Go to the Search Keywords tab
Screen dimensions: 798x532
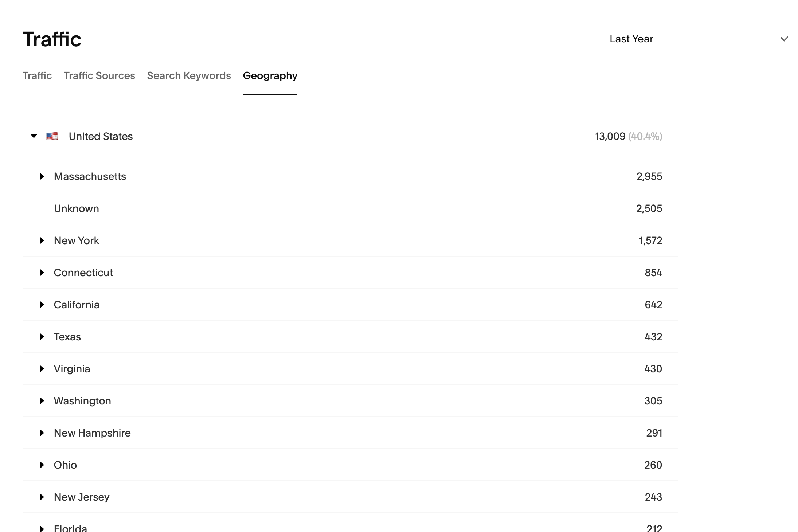coord(189,76)
